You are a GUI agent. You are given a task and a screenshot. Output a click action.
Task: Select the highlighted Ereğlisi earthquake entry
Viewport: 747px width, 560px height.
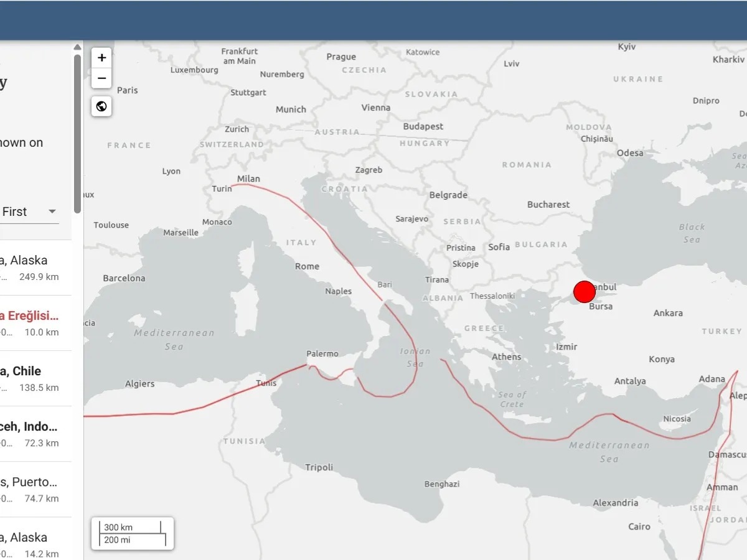pos(31,323)
